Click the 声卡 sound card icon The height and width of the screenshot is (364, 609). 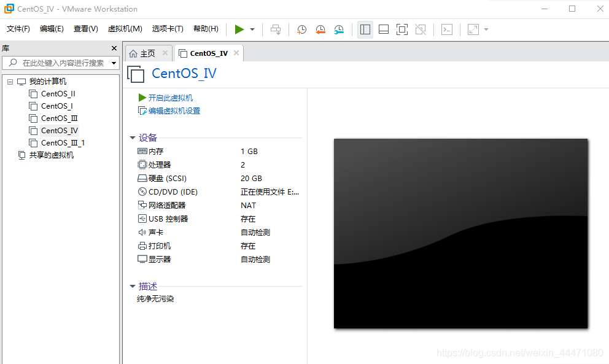[142, 232]
